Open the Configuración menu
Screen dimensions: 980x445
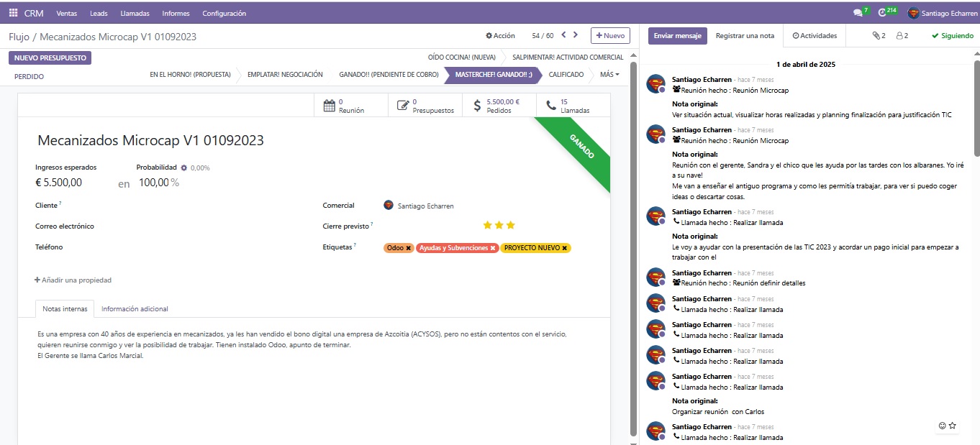coord(224,13)
